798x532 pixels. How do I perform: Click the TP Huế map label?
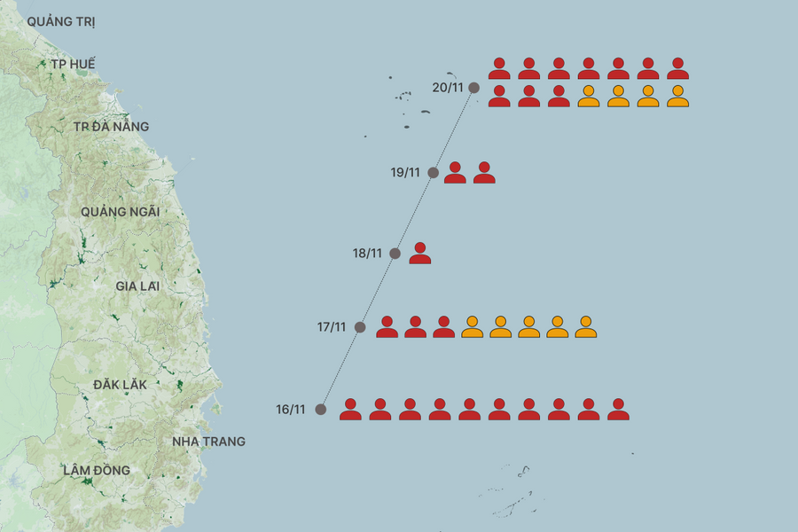[x=73, y=65]
